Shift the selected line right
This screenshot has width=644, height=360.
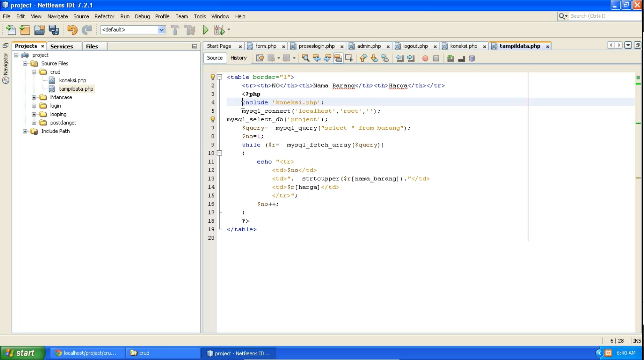click(411, 58)
